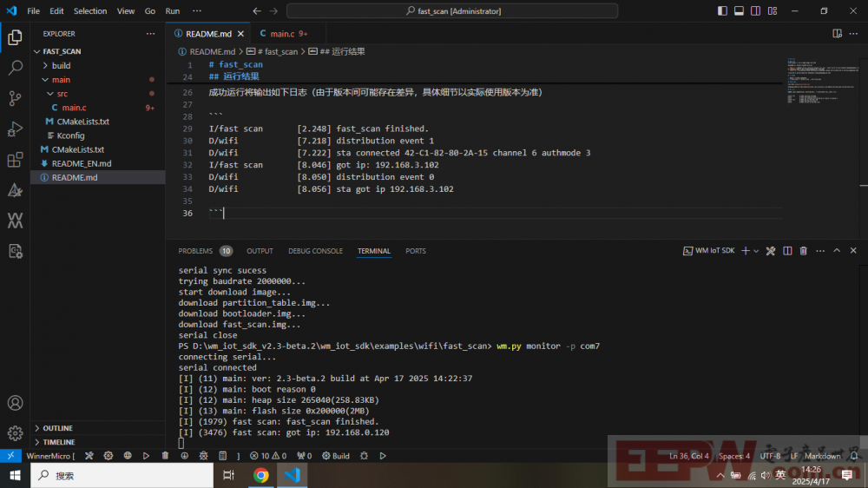Image resolution: width=868 pixels, height=488 pixels.
Task: Split the terminal
Action: click(x=787, y=251)
